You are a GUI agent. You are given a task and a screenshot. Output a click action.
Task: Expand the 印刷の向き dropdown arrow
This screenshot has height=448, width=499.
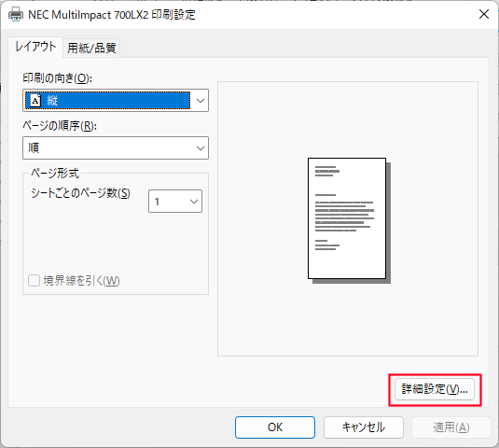click(x=201, y=101)
